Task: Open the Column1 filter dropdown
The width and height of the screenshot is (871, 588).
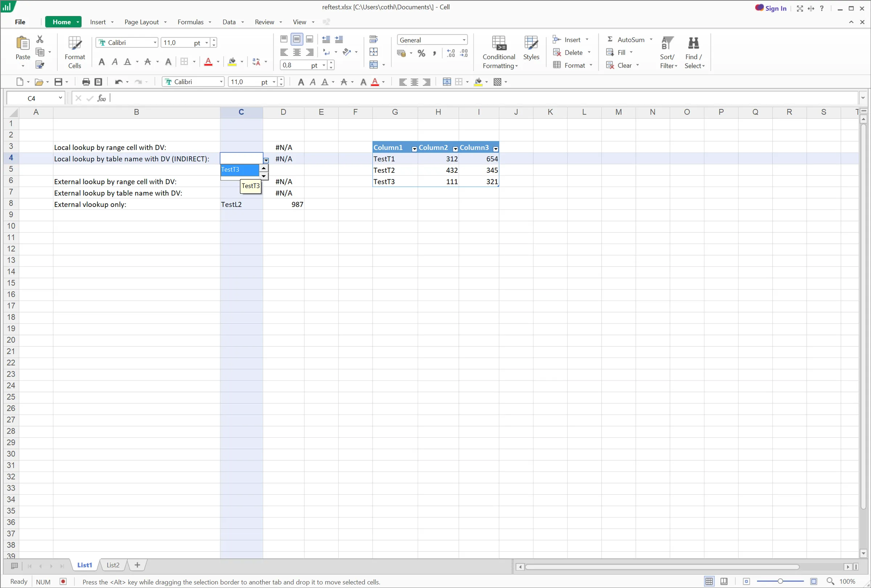Action: [x=414, y=149]
